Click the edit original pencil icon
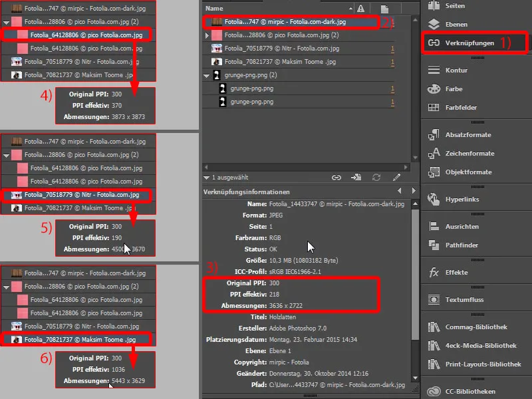The image size is (532, 399). click(396, 177)
